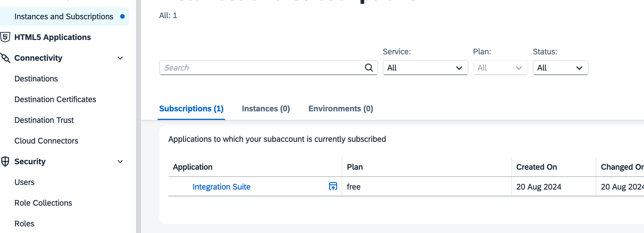Open Users under Security

pos(24,182)
